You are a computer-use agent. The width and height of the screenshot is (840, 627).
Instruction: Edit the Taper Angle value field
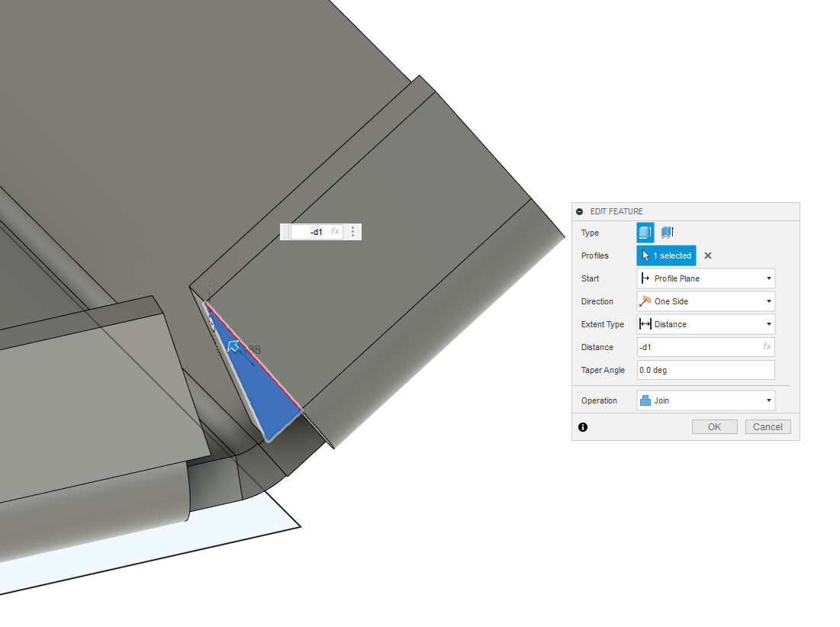[x=705, y=369]
